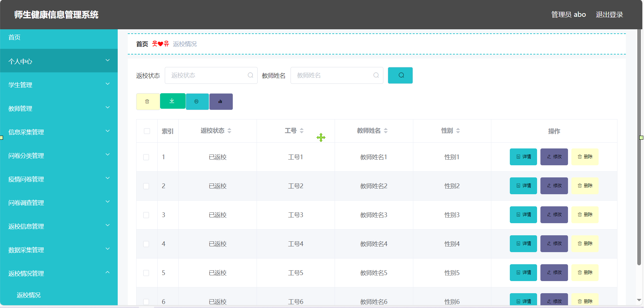Click the yellow trash batch-delete button
This screenshot has height=308, width=644.
click(148, 102)
